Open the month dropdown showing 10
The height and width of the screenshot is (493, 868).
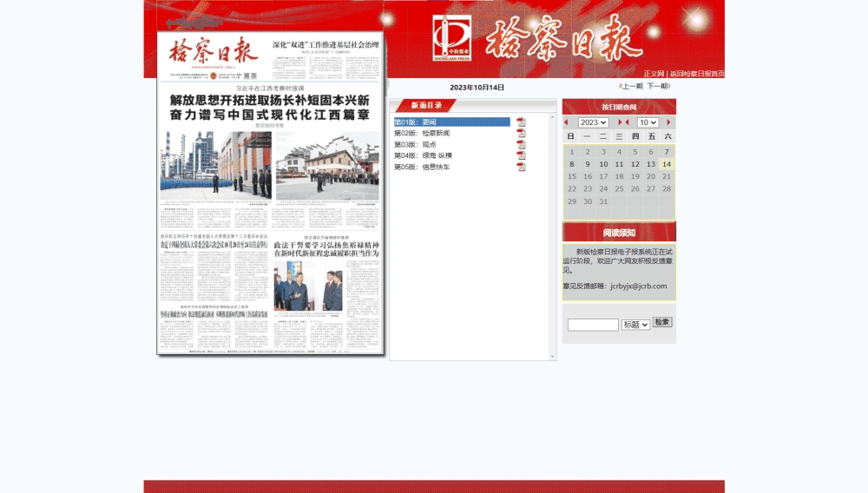pyautogui.click(x=648, y=122)
